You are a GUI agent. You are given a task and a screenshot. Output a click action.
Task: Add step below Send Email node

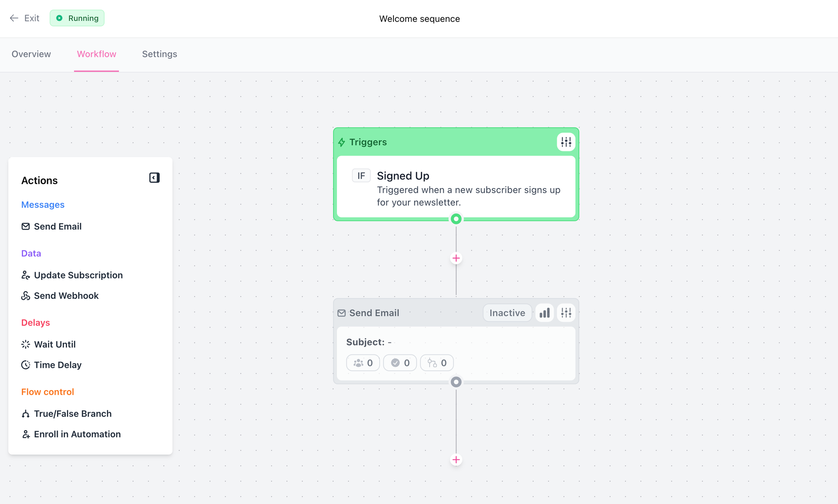tap(456, 460)
